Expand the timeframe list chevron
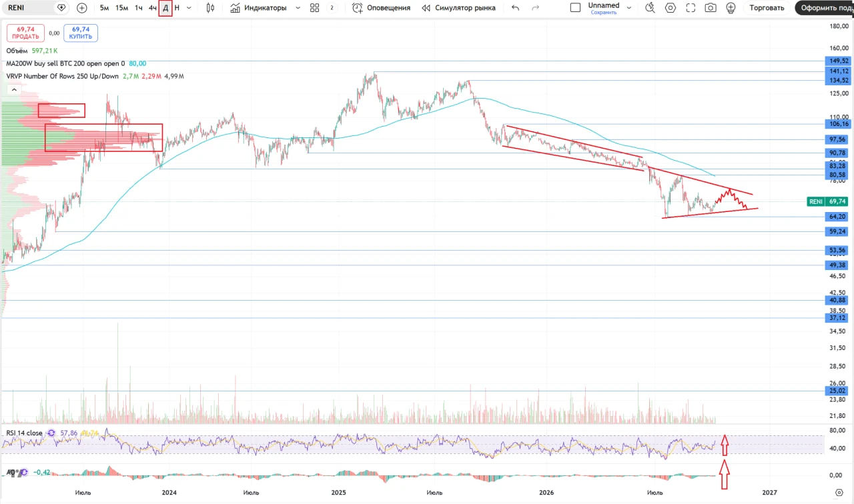The image size is (854, 504). (189, 8)
